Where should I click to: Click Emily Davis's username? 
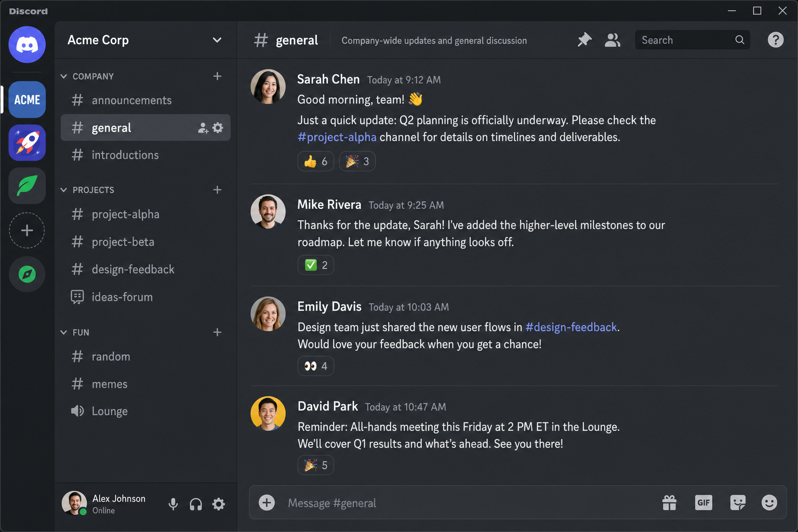click(x=329, y=307)
